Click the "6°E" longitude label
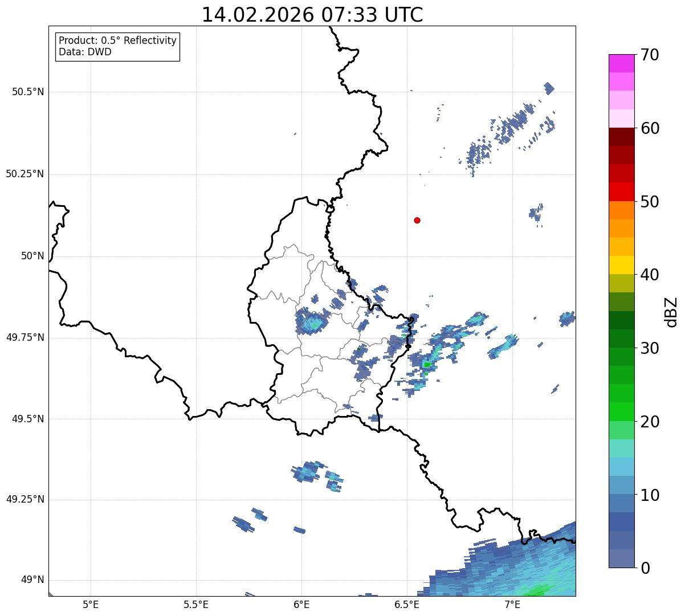The image size is (685, 616). [301, 605]
